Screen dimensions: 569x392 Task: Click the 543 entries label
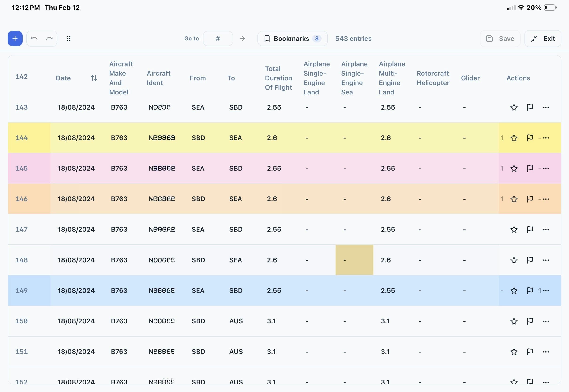[x=353, y=39]
